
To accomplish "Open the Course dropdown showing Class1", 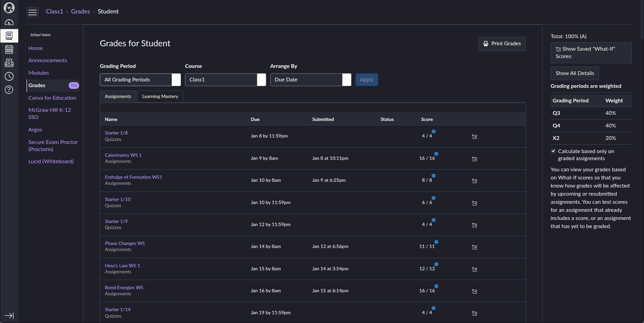I will click(x=225, y=80).
